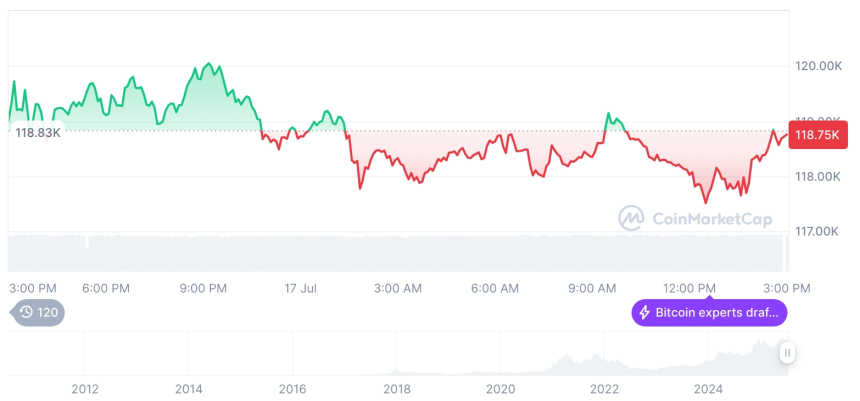Click the 118.83K opening price label
The width and height of the screenshot is (860, 401).
(x=37, y=132)
